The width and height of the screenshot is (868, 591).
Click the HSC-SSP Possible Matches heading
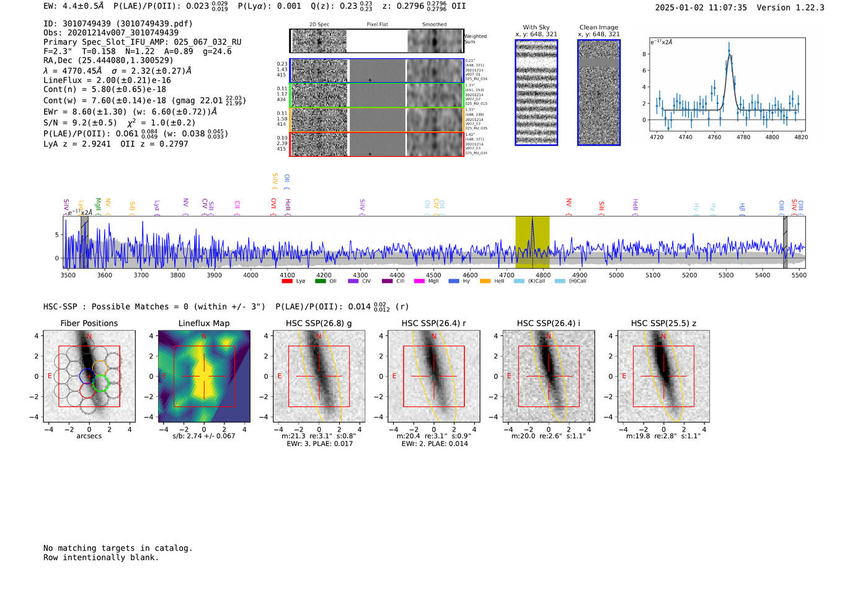[x=154, y=306]
